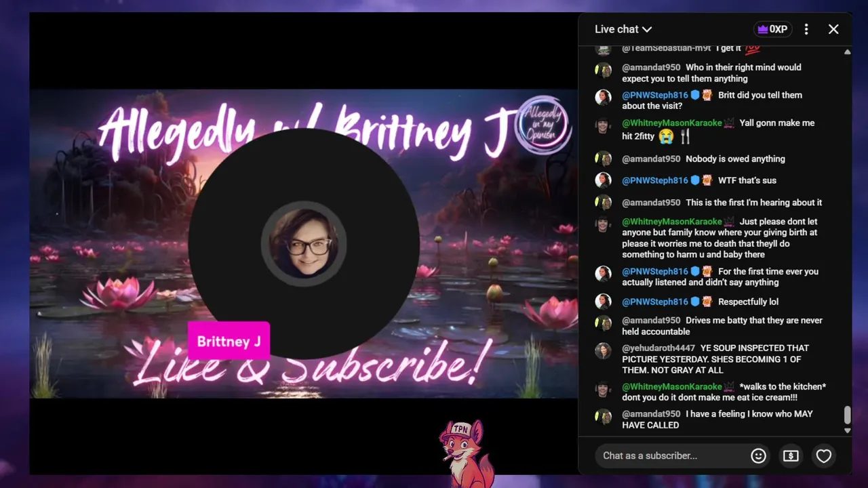868x488 pixels.
Task: Click the 0XP crown points badge
Action: (772, 29)
